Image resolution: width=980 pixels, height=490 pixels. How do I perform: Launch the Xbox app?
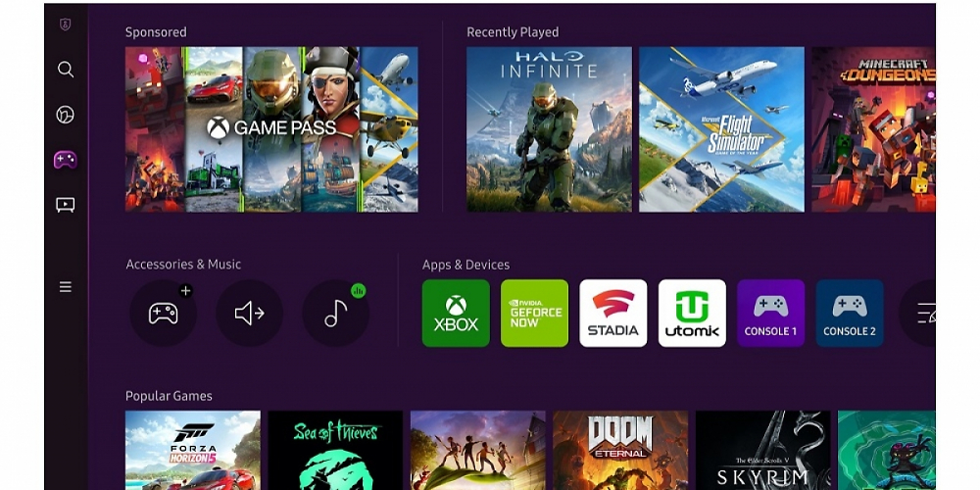[456, 314]
